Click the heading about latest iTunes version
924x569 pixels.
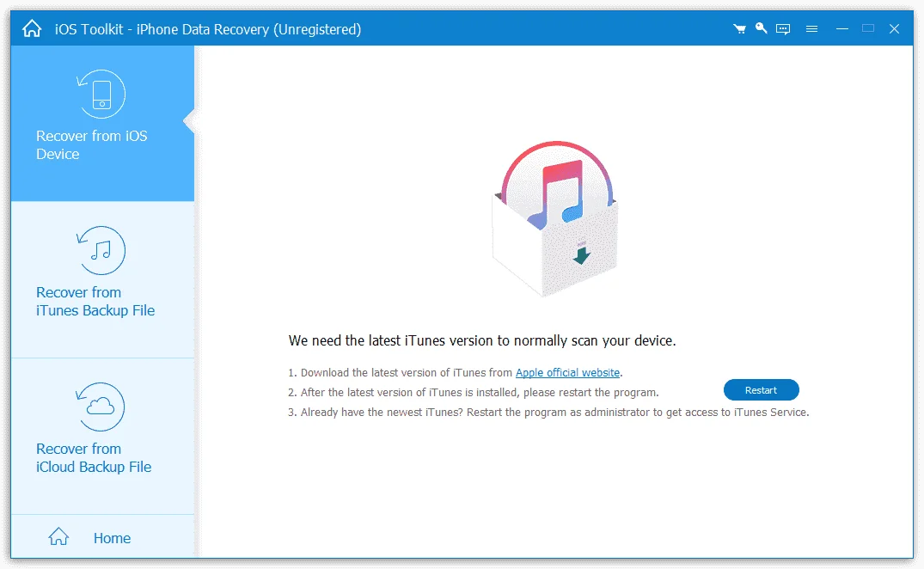click(482, 341)
